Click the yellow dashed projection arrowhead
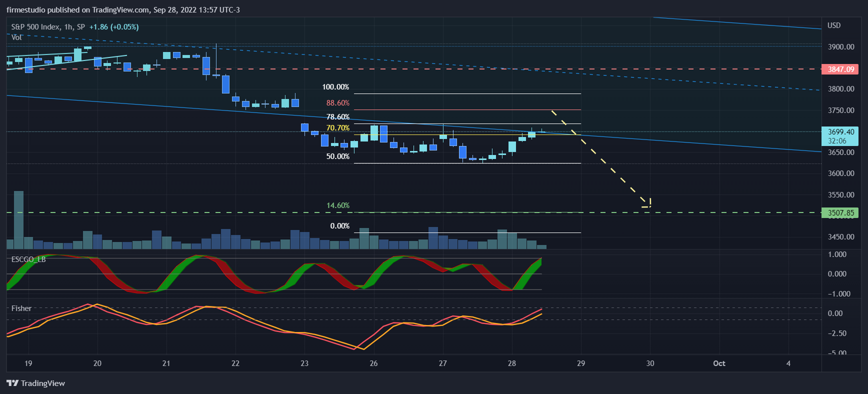868x394 pixels. (647, 203)
